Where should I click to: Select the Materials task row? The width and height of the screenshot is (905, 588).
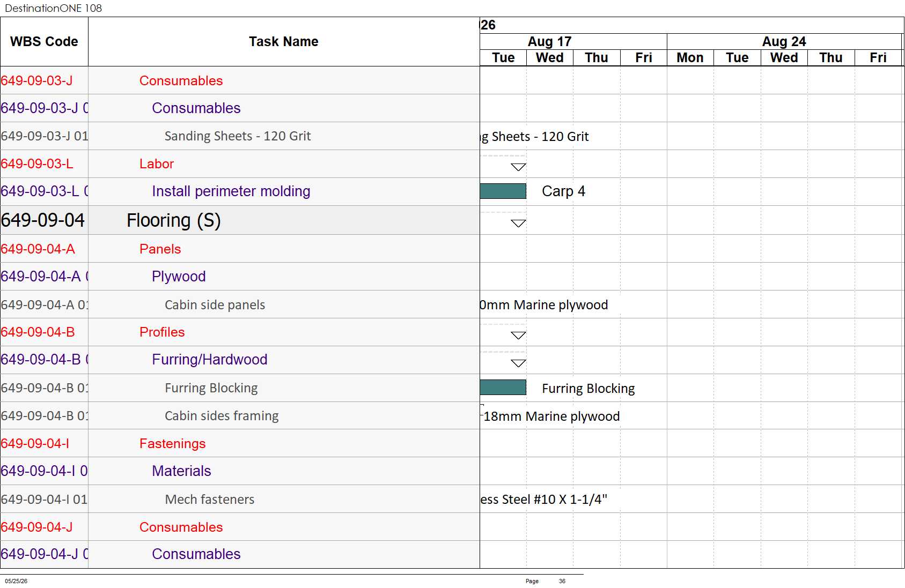(x=181, y=471)
